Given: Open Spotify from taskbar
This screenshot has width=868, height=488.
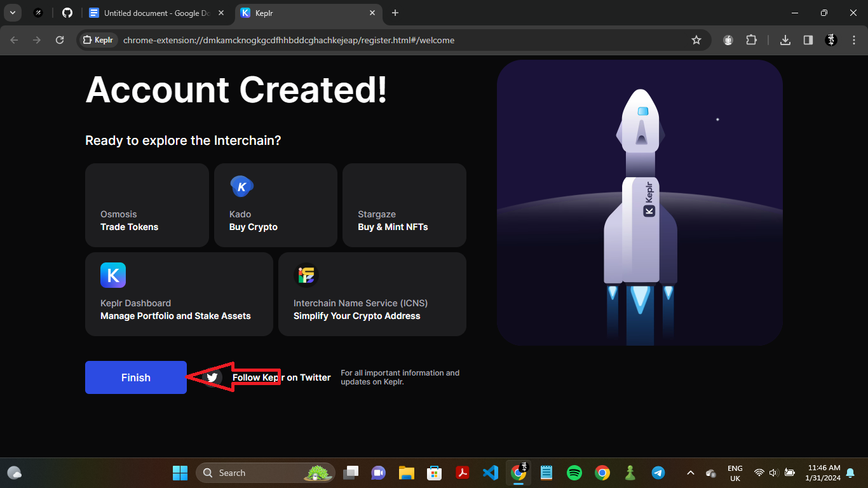Looking at the screenshot, I should tap(574, 473).
